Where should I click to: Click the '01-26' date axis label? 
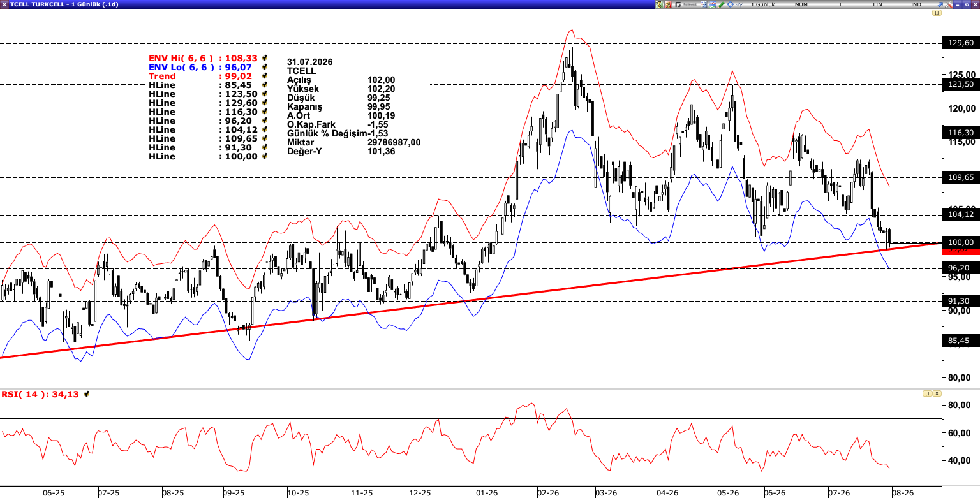pos(487,493)
